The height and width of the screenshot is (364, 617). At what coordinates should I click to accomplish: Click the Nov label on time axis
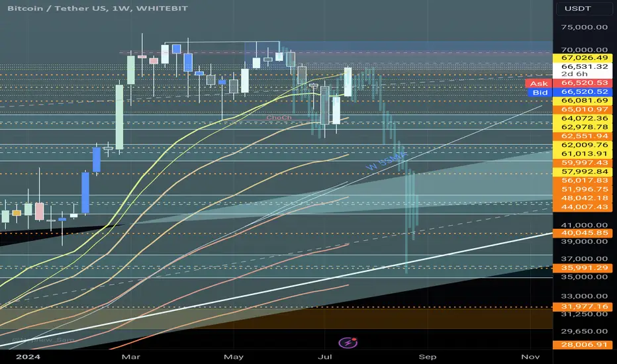click(x=530, y=357)
